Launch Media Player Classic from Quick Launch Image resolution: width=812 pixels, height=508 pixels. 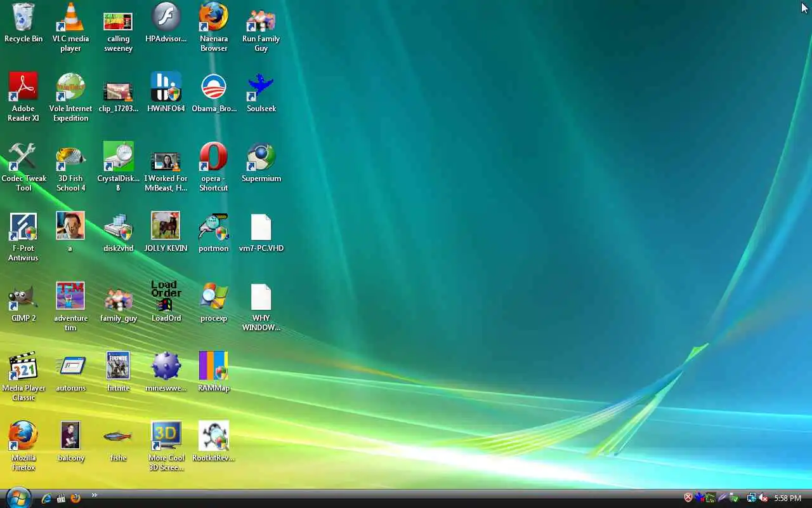61,498
